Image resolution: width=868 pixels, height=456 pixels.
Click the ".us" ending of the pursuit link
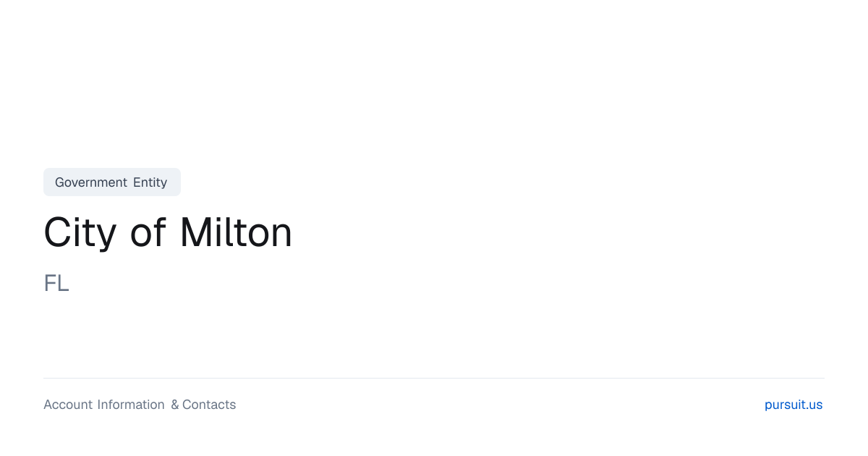click(814, 405)
